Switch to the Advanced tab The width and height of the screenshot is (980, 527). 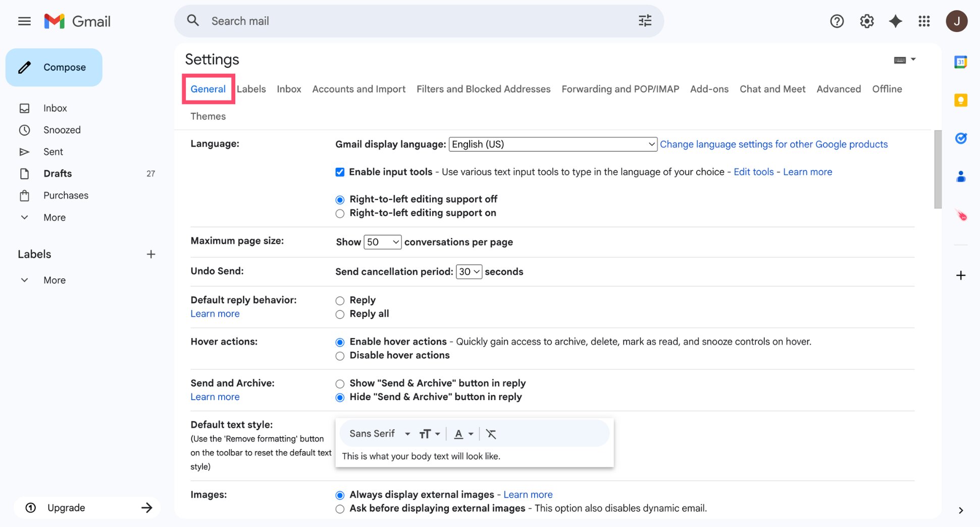click(838, 89)
